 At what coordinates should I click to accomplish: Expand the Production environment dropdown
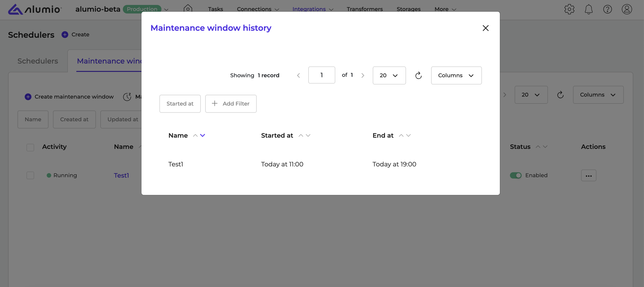[x=166, y=9]
